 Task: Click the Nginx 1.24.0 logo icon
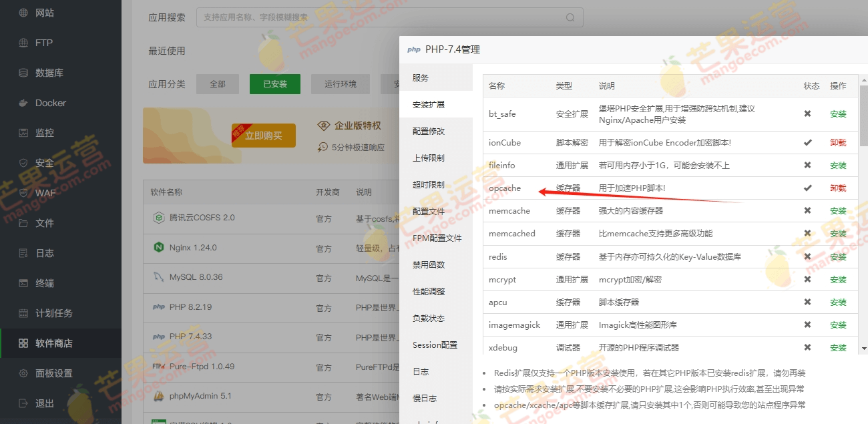[x=159, y=248]
